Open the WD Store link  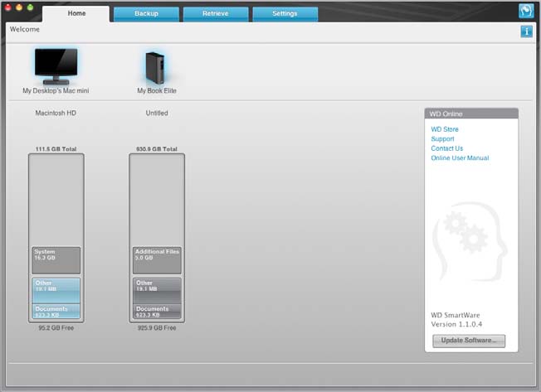[445, 129]
